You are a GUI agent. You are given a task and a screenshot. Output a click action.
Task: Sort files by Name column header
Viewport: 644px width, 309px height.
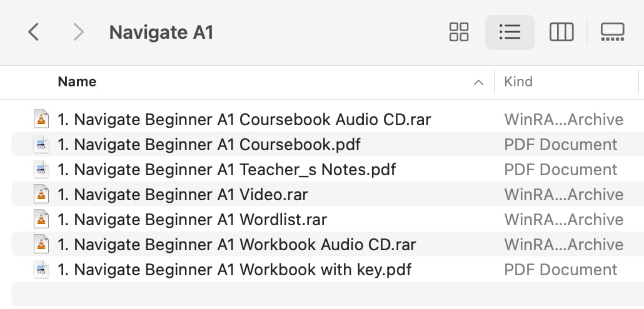(77, 81)
